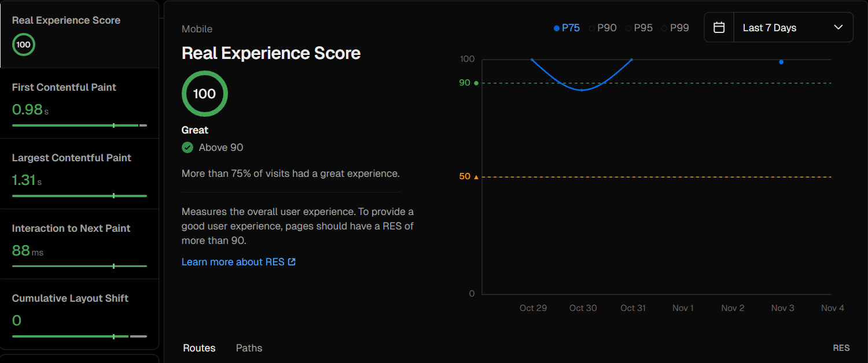Select the P75 percentile option
The height and width of the screenshot is (363, 868).
click(567, 28)
